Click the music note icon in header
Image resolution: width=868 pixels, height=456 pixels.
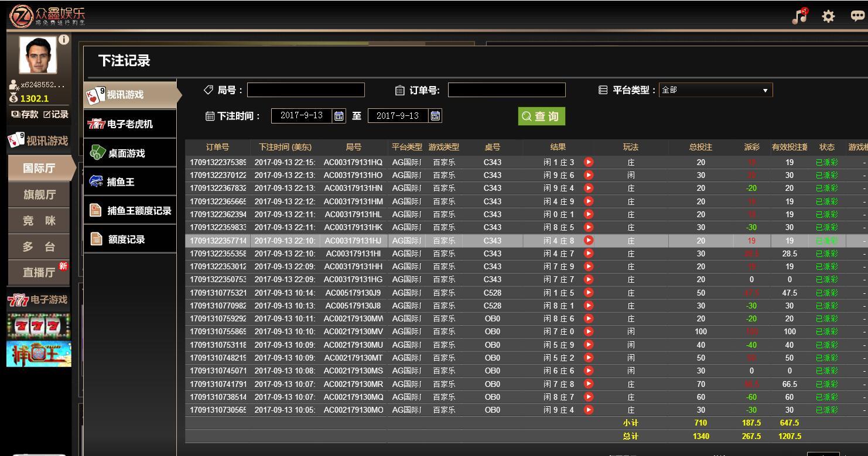point(799,16)
